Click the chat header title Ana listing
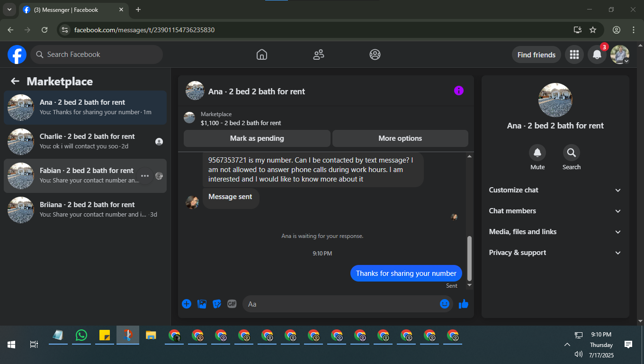Viewport: 644px width, 364px height. coord(257,91)
